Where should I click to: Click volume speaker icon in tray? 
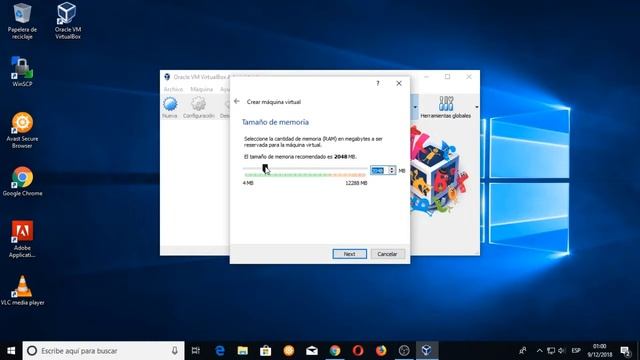click(562, 351)
